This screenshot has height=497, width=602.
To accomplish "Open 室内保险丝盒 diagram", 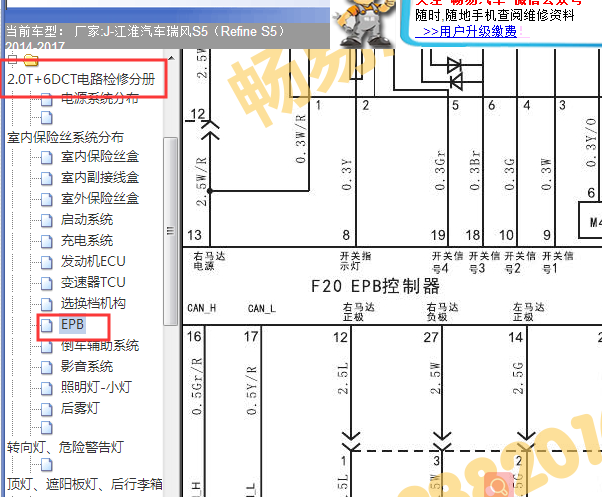I will coord(99,157).
